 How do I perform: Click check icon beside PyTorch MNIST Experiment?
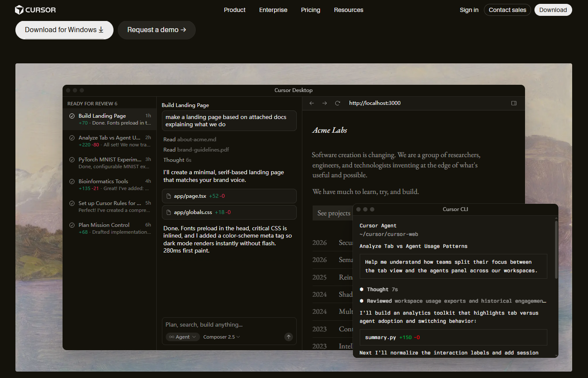point(72,160)
